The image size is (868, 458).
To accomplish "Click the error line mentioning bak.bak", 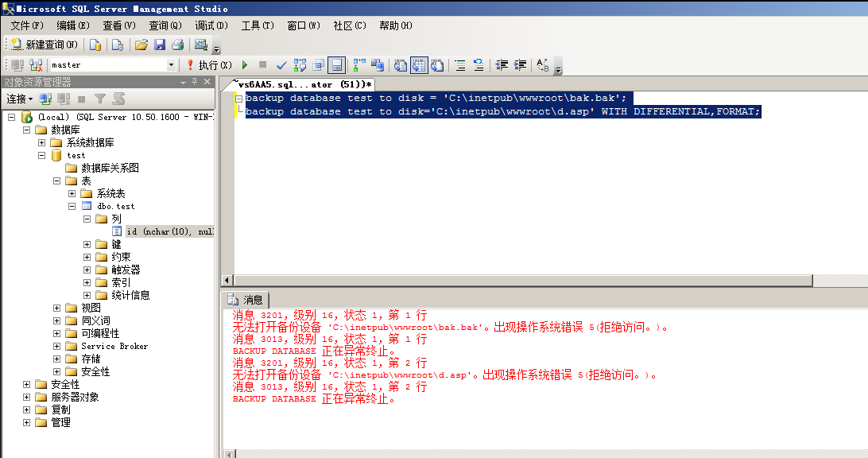I will point(450,328).
